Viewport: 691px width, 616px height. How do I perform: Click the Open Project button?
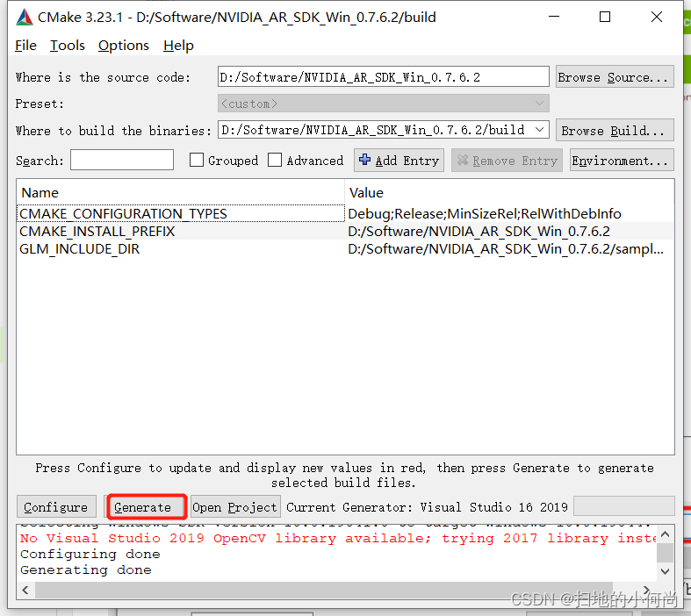(x=235, y=507)
